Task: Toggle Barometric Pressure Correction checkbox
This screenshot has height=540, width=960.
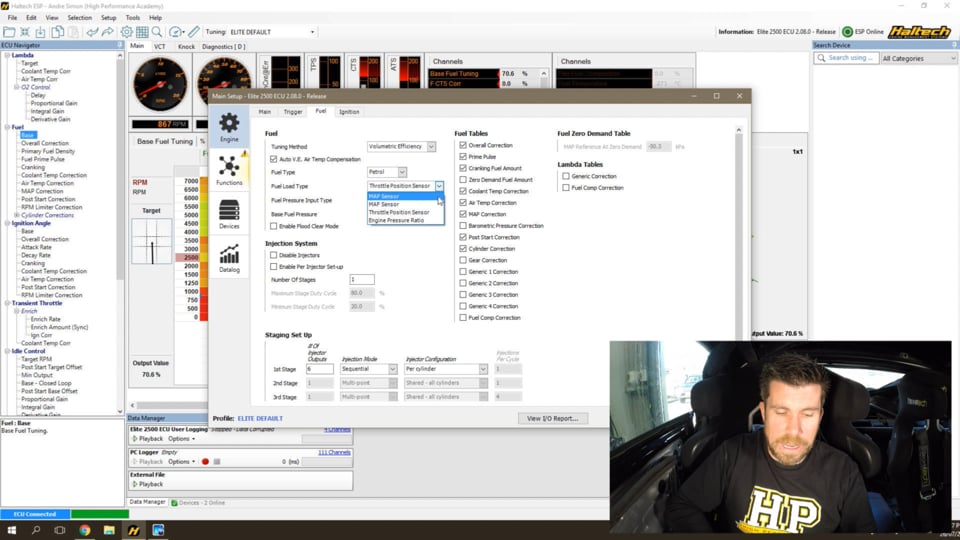Action: click(463, 226)
